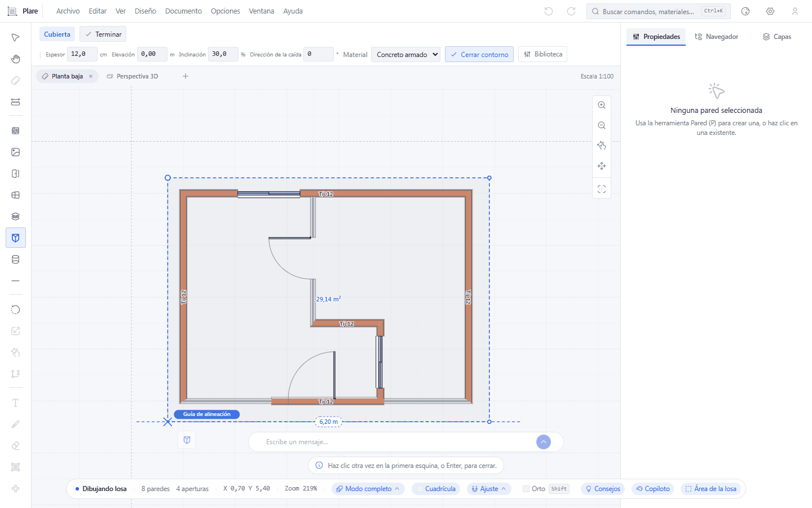Image resolution: width=812 pixels, height=508 pixels.
Task: Open the Capas panel tab
Action: click(x=777, y=37)
